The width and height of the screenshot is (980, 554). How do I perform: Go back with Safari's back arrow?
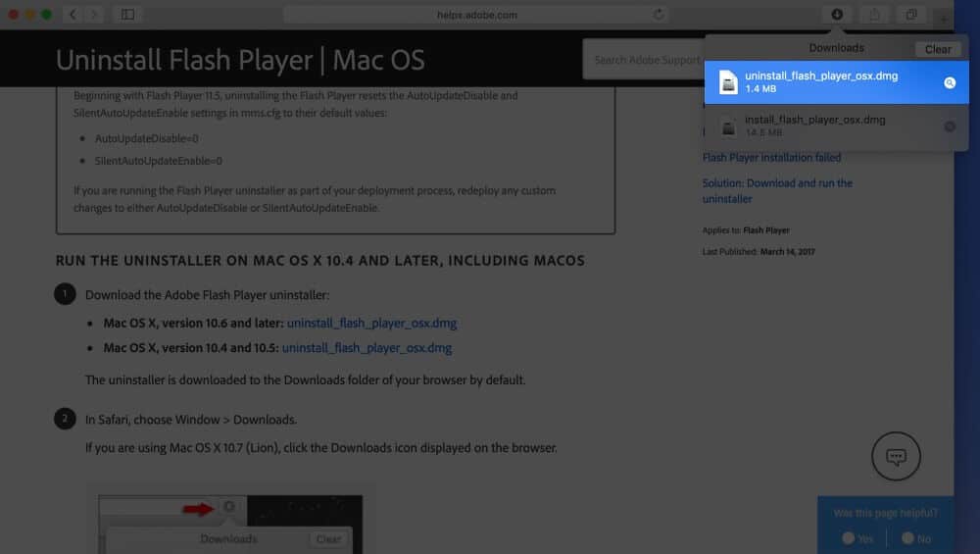[x=73, y=15]
